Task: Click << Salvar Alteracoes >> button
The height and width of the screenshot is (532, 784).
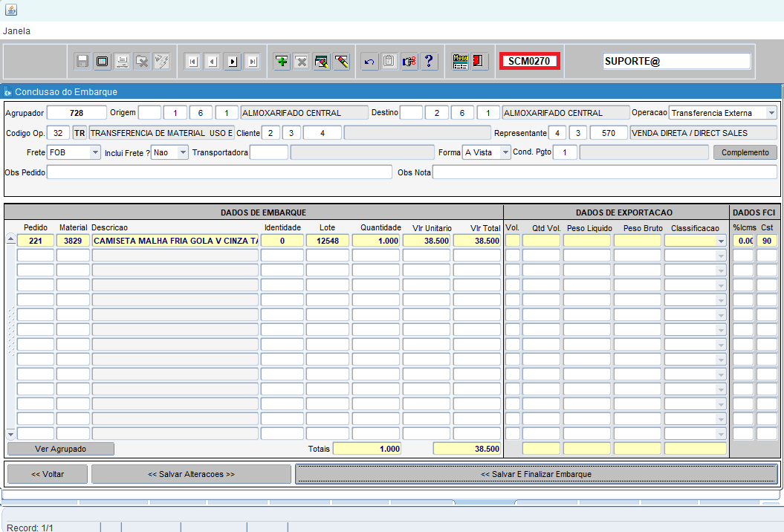Action: [x=191, y=474]
